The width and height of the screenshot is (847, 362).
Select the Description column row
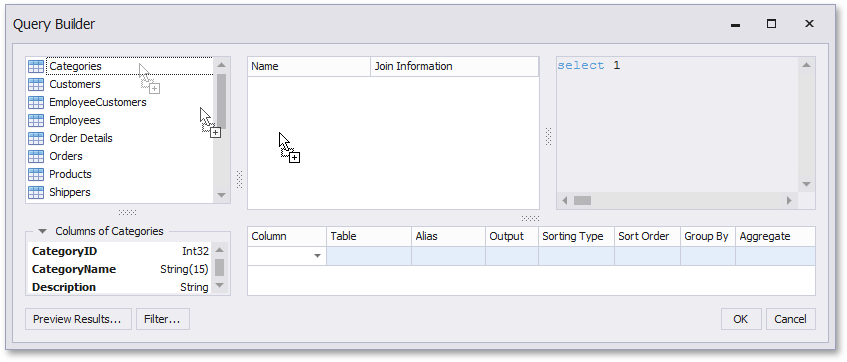click(x=120, y=287)
